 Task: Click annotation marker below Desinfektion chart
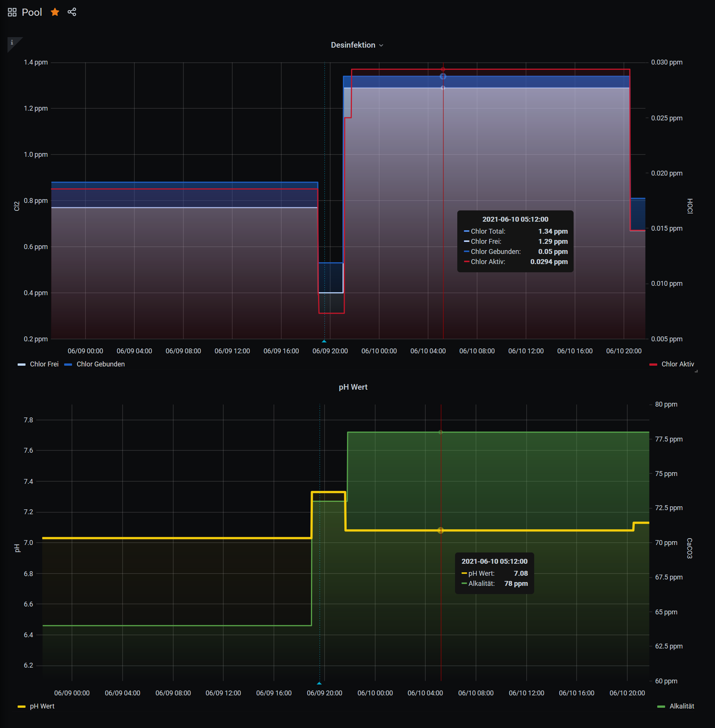pyautogui.click(x=324, y=341)
